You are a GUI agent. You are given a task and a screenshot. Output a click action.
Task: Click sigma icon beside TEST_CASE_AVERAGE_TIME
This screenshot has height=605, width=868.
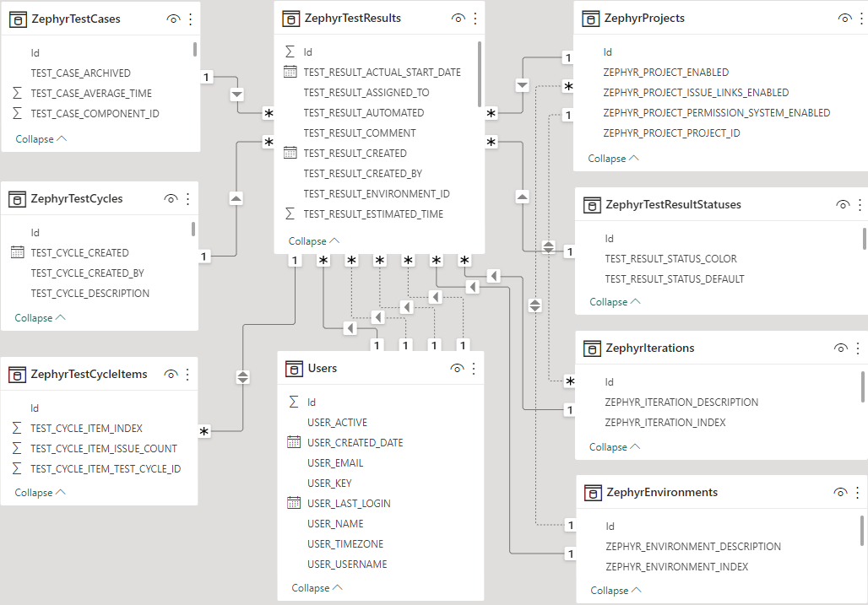pos(18,93)
